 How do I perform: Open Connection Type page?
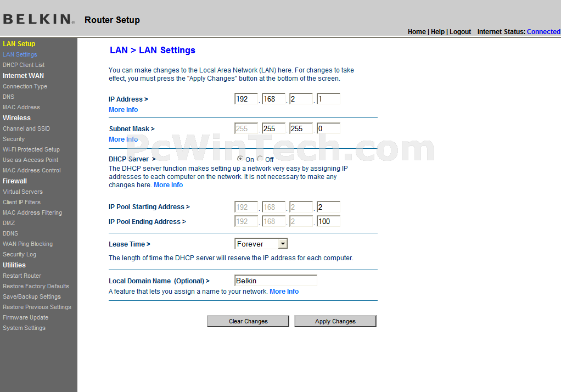(x=25, y=86)
